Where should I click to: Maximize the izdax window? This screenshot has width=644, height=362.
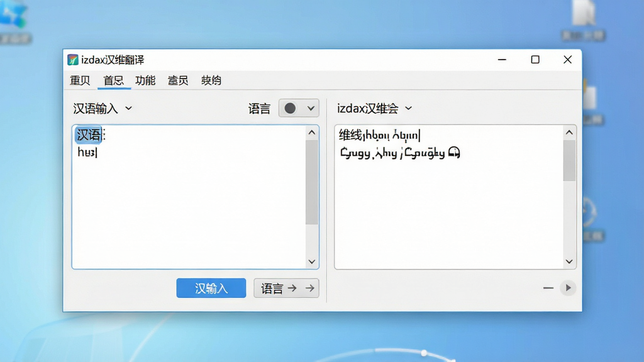coord(535,60)
